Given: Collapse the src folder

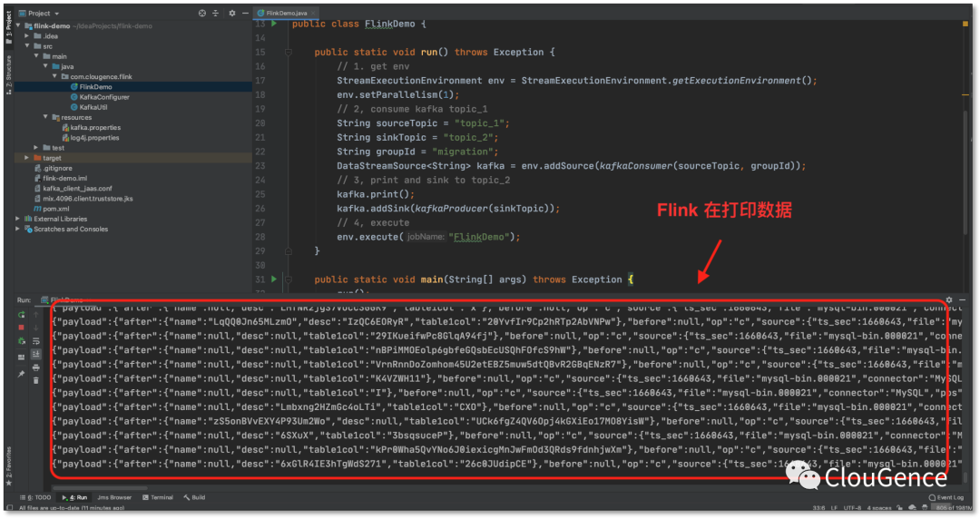Looking at the screenshot, I should [x=27, y=46].
